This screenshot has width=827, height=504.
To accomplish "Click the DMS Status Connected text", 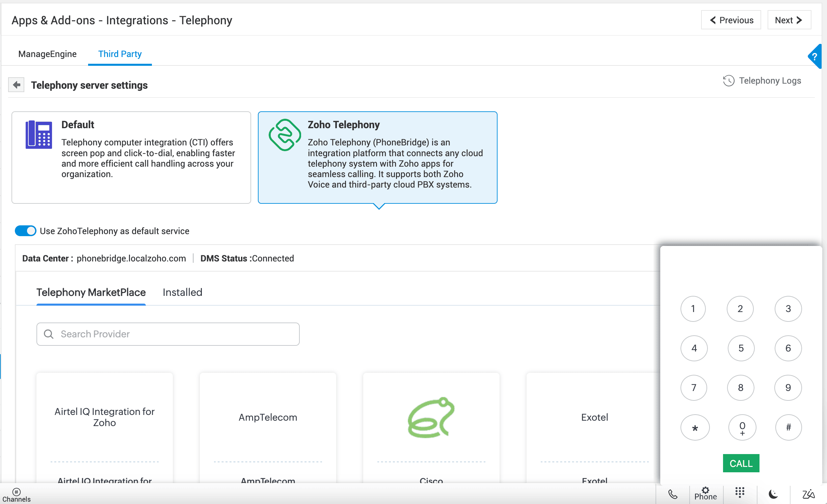I will 247,258.
